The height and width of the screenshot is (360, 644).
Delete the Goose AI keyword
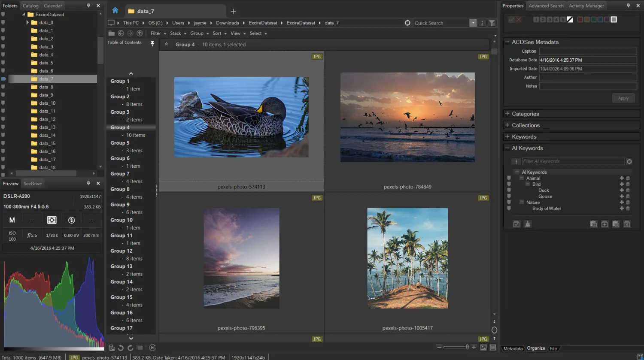628,197
